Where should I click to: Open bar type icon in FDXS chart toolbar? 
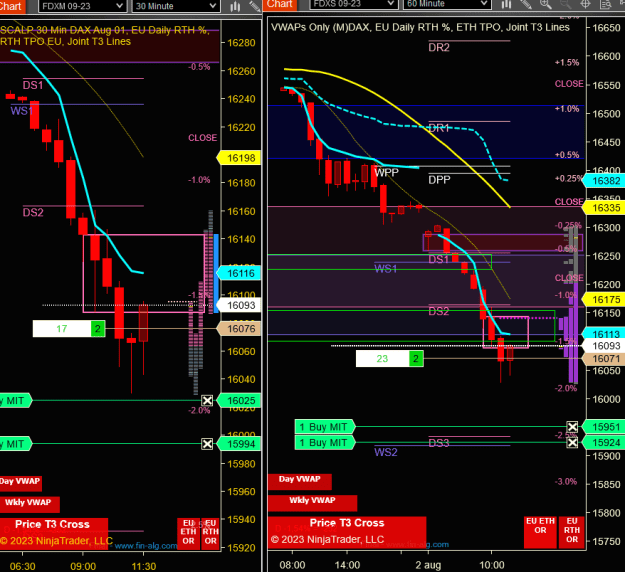tap(506, 4)
